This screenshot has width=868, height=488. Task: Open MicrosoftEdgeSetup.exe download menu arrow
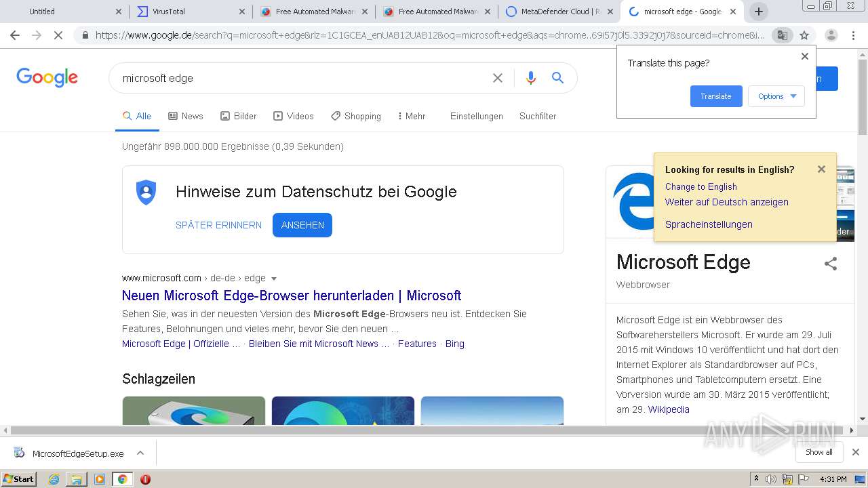140,453
